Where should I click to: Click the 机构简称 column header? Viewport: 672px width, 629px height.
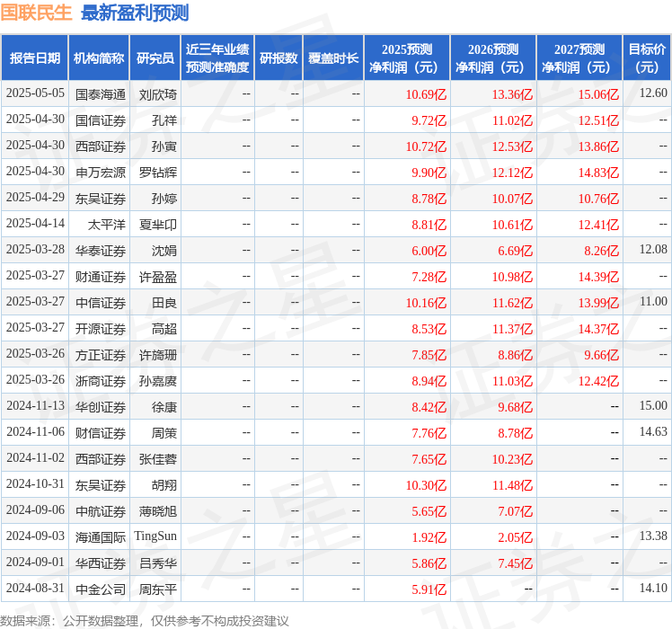point(99,58)
